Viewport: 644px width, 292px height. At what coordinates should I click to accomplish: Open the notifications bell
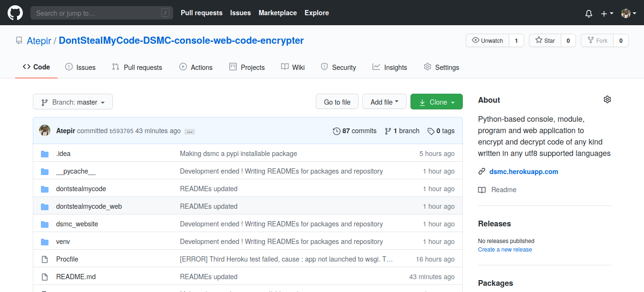coord(589,13)
